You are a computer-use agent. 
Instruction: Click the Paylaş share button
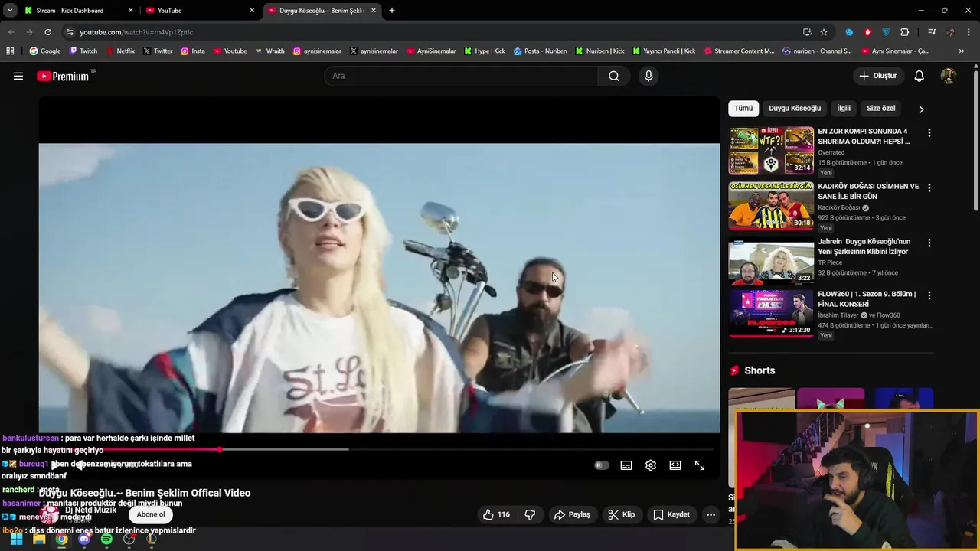pyautogui.click(x=572, y=514)
